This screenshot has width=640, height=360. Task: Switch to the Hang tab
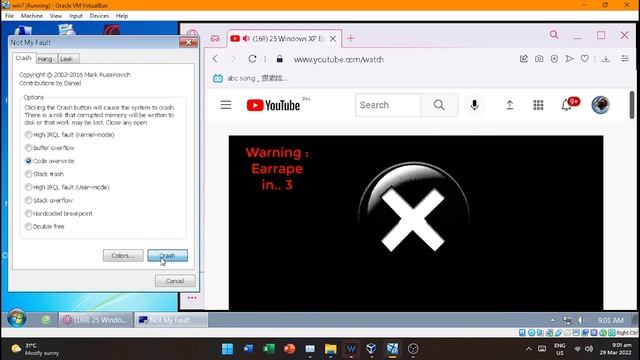45,59
